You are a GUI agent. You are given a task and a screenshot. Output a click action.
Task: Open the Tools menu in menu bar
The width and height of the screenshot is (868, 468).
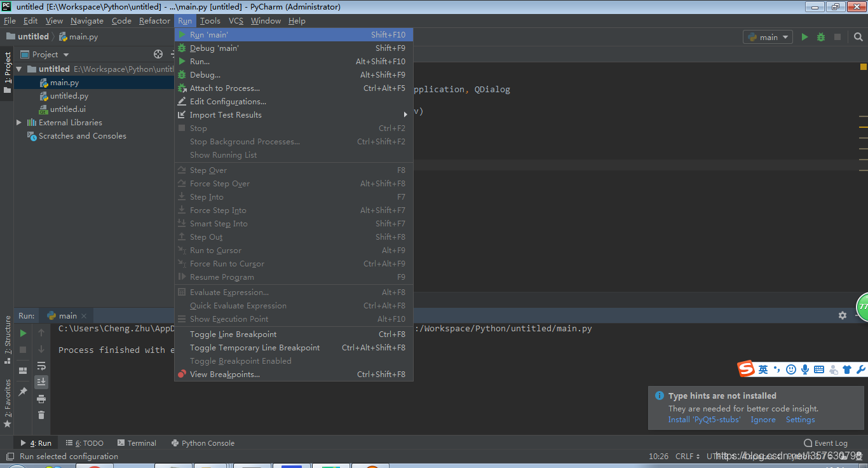point(210,20)
